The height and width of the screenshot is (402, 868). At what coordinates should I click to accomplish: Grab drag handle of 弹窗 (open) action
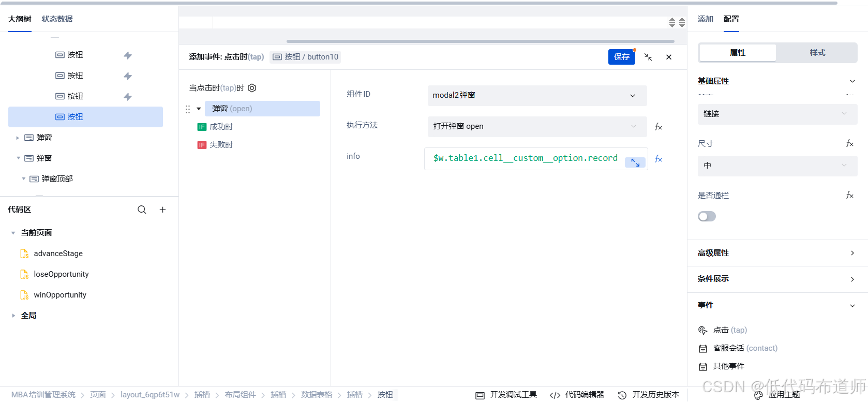(188, 109)
